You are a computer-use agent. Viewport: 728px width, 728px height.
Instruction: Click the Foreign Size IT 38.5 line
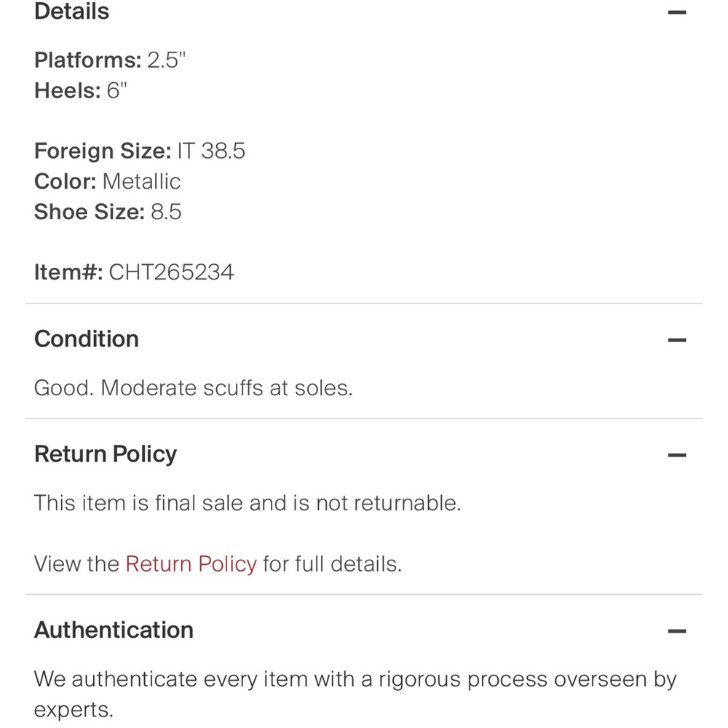140,151
